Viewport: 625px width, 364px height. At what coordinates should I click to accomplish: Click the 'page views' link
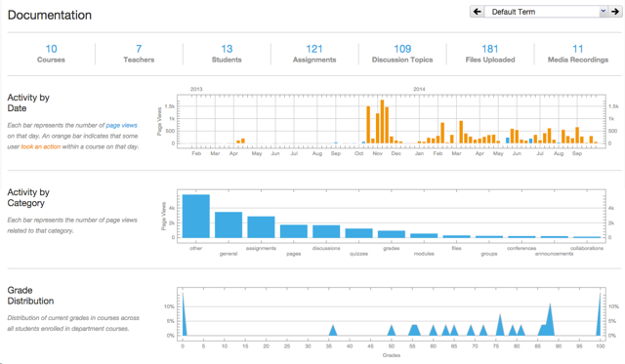point(121,125)
